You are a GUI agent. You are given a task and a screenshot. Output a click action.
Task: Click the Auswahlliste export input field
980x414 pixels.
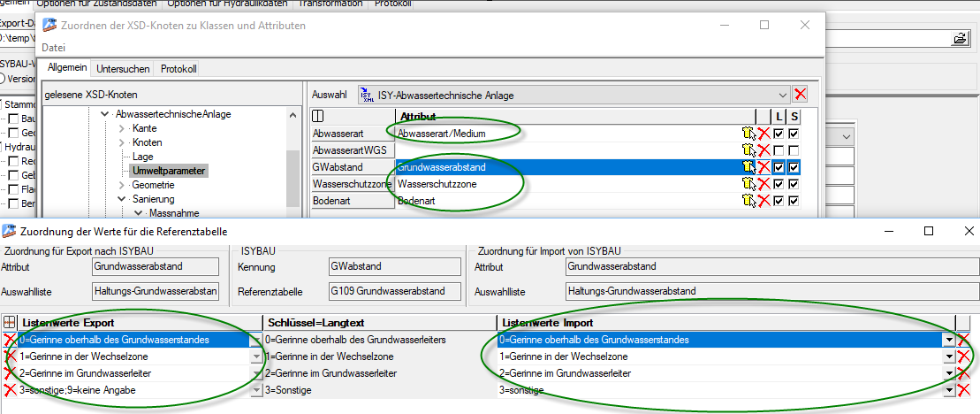tap(155, 290)
